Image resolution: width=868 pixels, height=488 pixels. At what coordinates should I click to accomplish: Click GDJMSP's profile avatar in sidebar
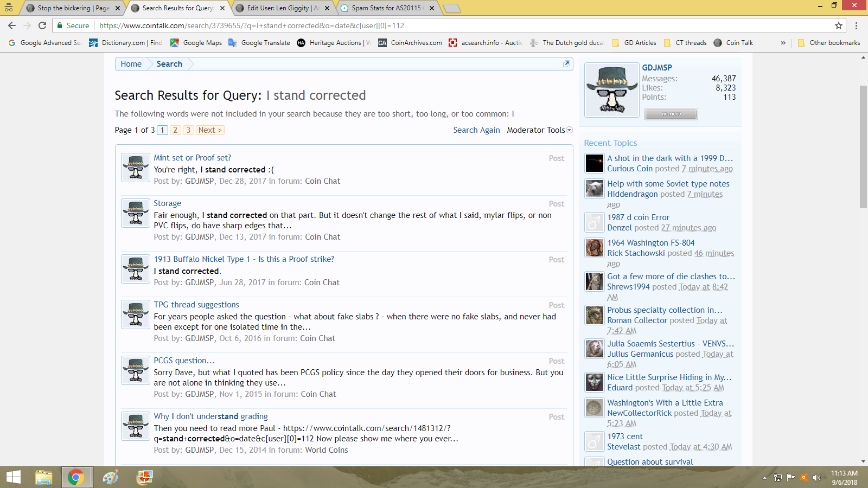(x=612, y=90)
